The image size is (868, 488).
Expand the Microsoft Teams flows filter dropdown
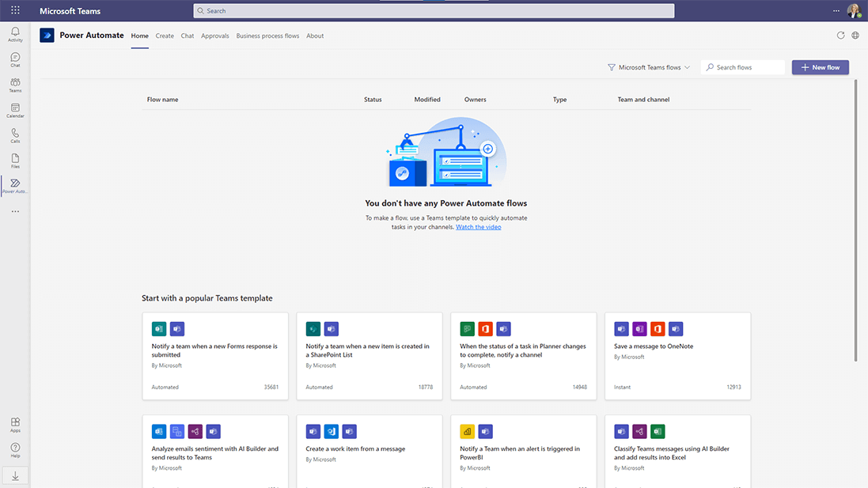pos(648,67)
